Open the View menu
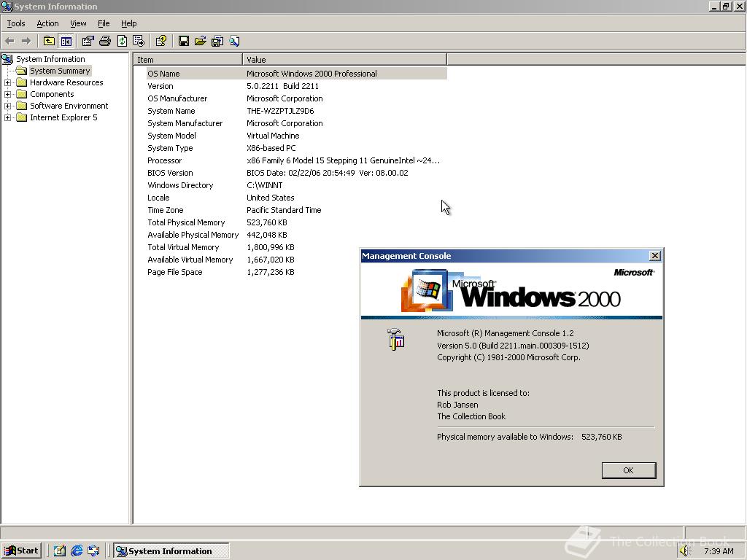This screenshot has height=560, width=747. [78, 23]
